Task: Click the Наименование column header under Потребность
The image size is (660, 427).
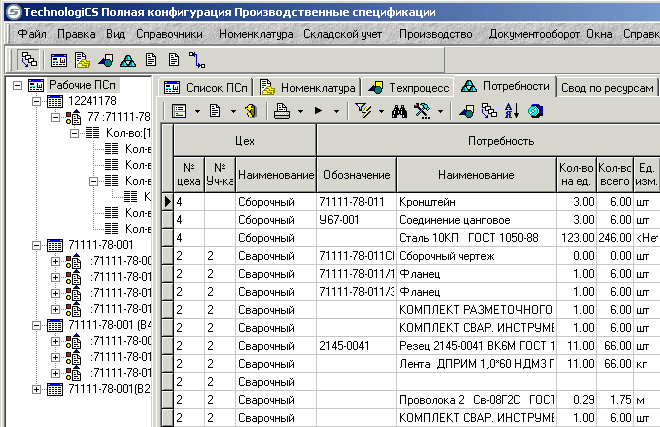Action: (474, 175)
